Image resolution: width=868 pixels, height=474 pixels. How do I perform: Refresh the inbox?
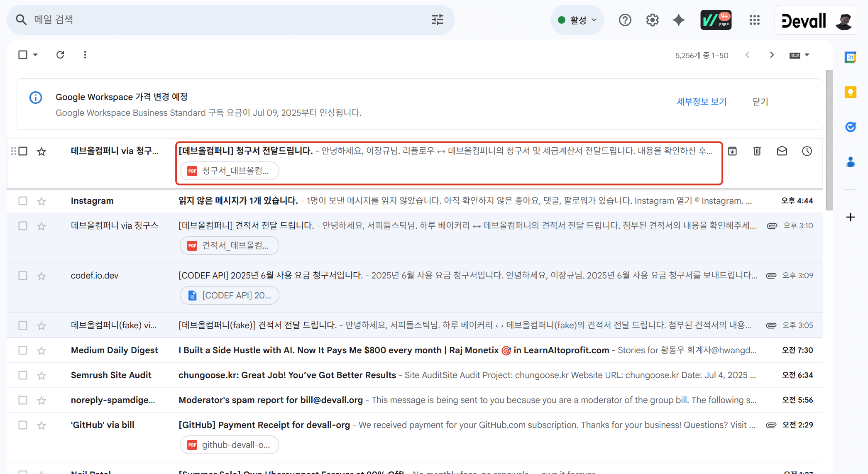click(60, 55)
